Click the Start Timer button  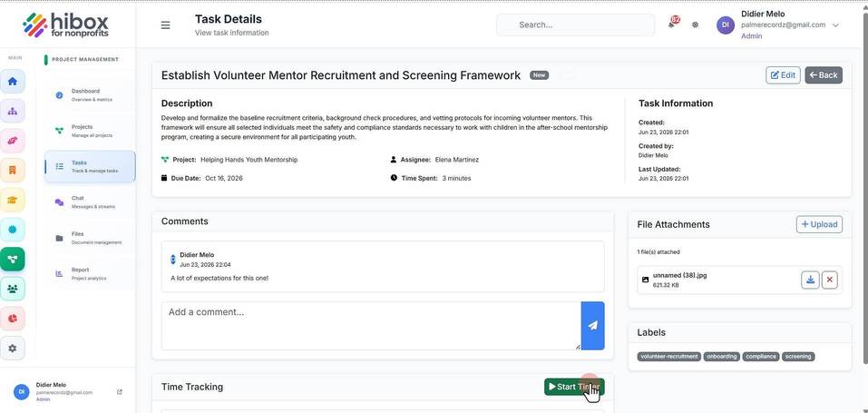pos(574,387)
